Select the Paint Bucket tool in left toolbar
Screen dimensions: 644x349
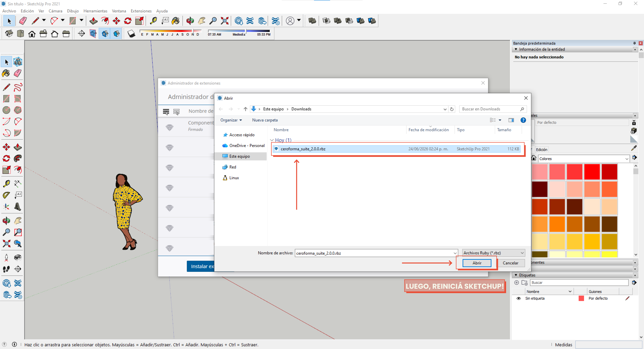coord(6,73)
